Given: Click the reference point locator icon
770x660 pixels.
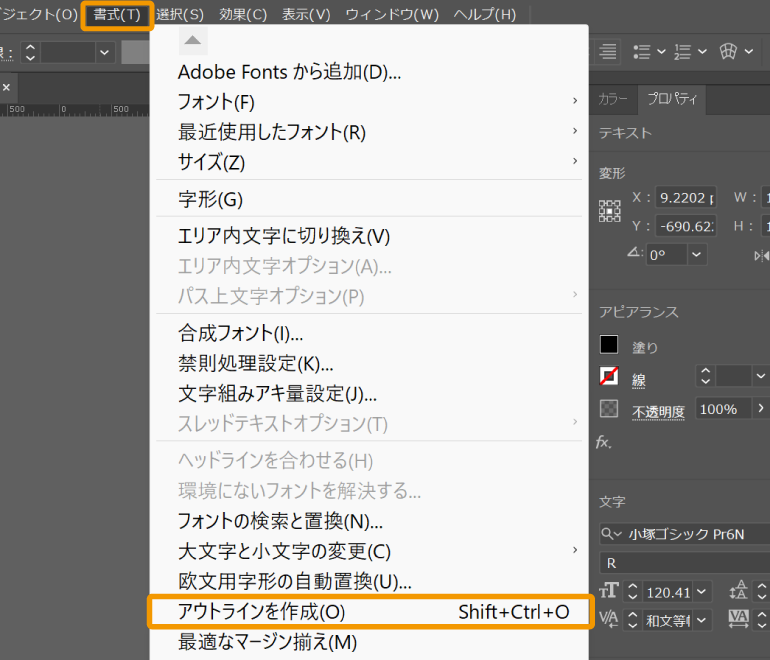Looking at the screenshot, I should pos(609,212).
